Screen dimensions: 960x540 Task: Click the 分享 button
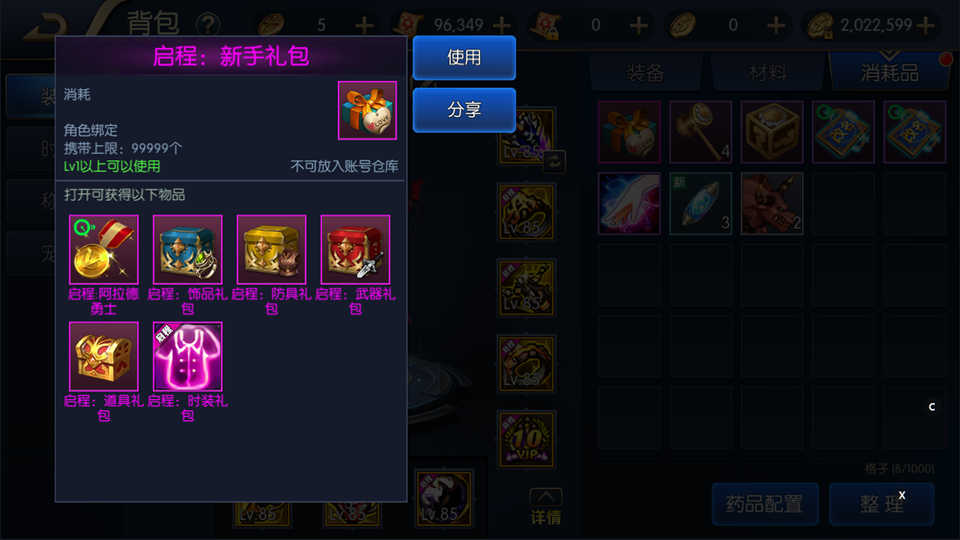464,110
